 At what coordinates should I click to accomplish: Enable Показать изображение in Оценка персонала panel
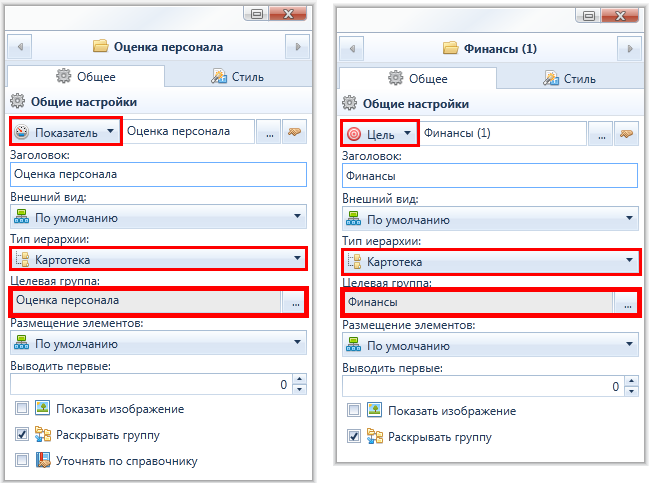pyautogui.click(x=22, y=408)
